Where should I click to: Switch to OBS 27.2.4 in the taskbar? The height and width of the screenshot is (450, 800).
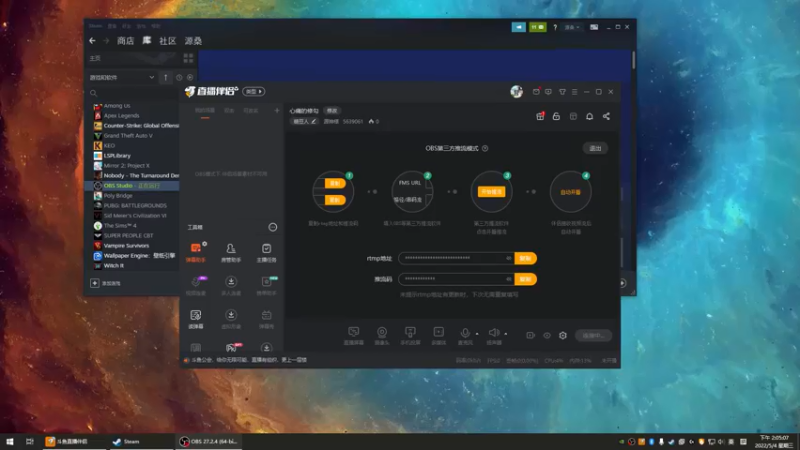pos(209,441)
